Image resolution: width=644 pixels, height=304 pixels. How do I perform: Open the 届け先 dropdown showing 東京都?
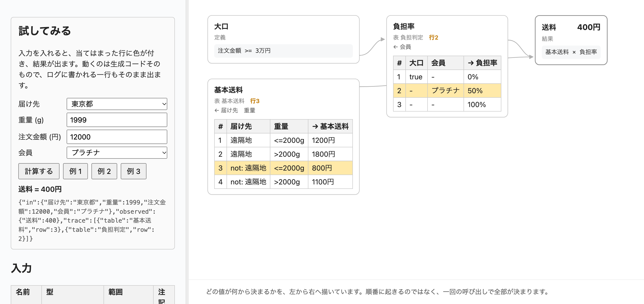117,104
